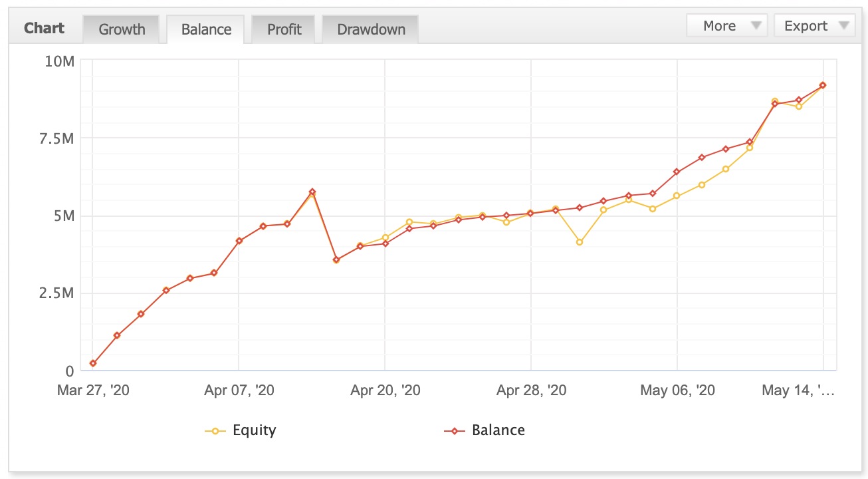Click the balance data point at Apr 07
The image size is (868, 479).
239,241
